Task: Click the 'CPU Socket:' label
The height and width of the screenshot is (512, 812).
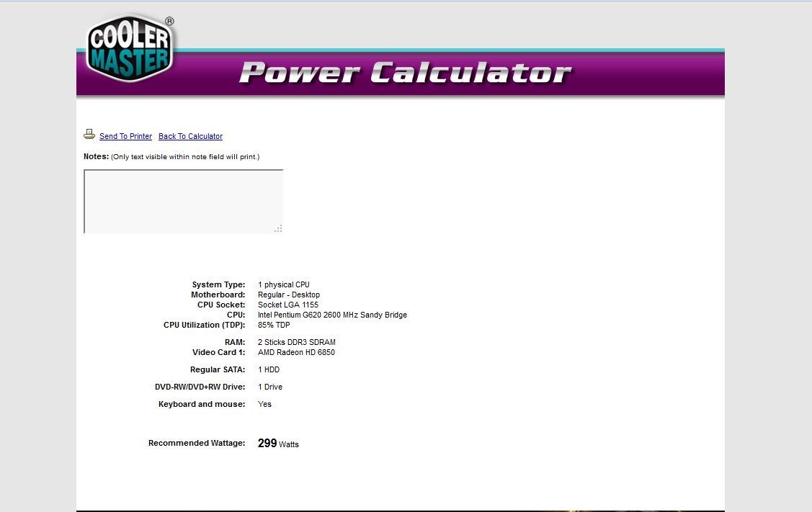Action: click(221, 305)
